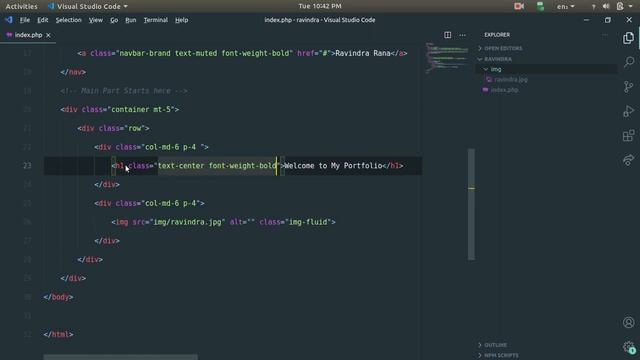Open the Explorer view in activity bar
Viewport: 640px width, 360px height.
(x=629, y=38)
